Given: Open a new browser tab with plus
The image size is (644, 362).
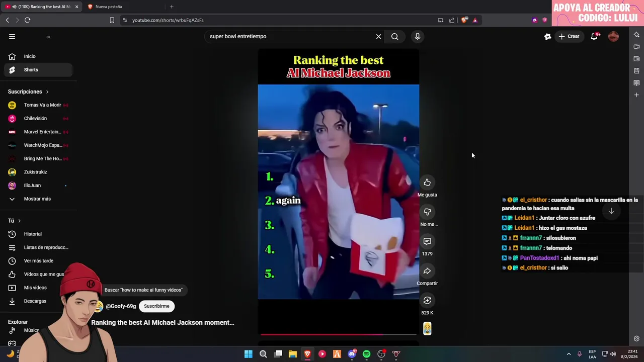Looking at the screenshot, I should [x=172, y=7].
